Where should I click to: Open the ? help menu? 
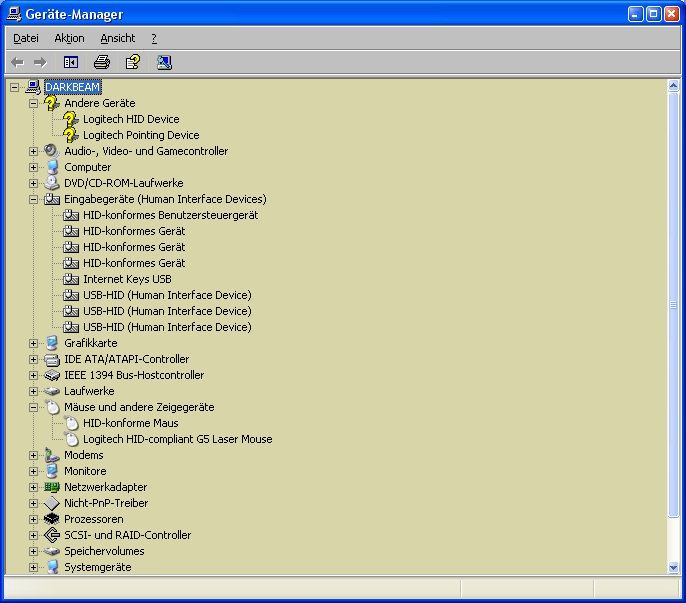154,39
